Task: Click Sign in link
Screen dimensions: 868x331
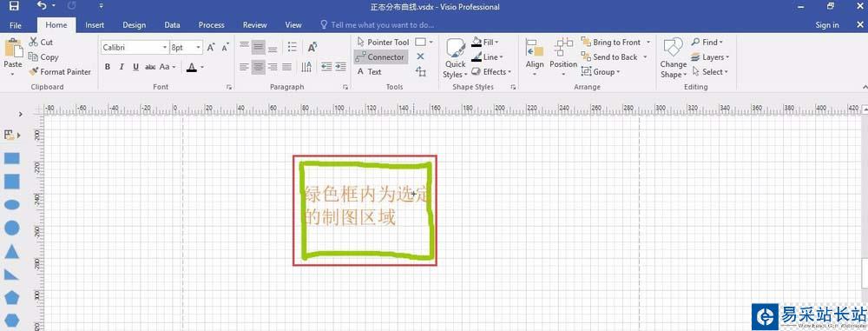Action: click(x=827, y=25)
